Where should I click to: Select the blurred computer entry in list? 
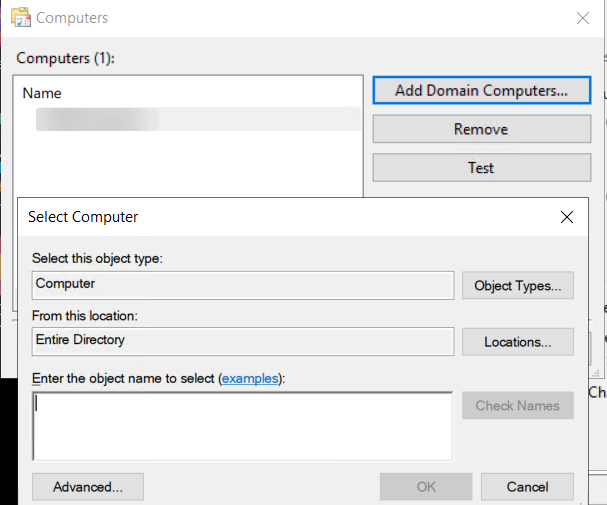[97, 120]
